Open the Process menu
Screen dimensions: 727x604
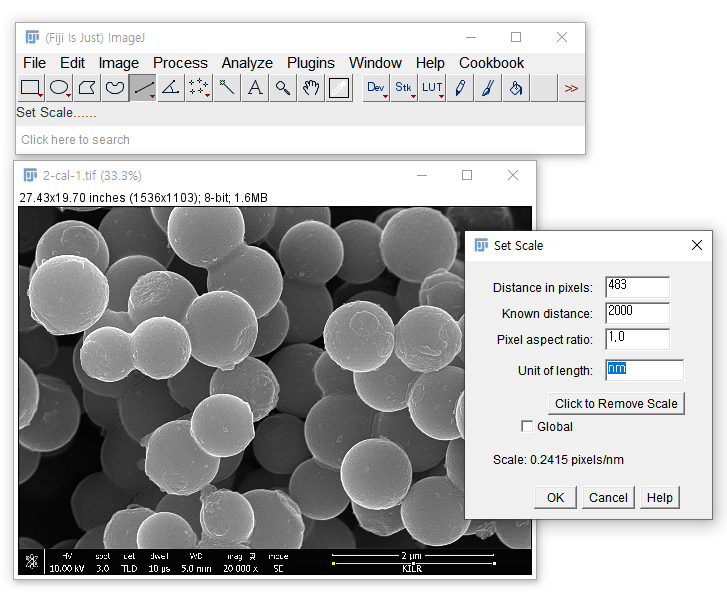pyautogui.click(x=180, y=63)
